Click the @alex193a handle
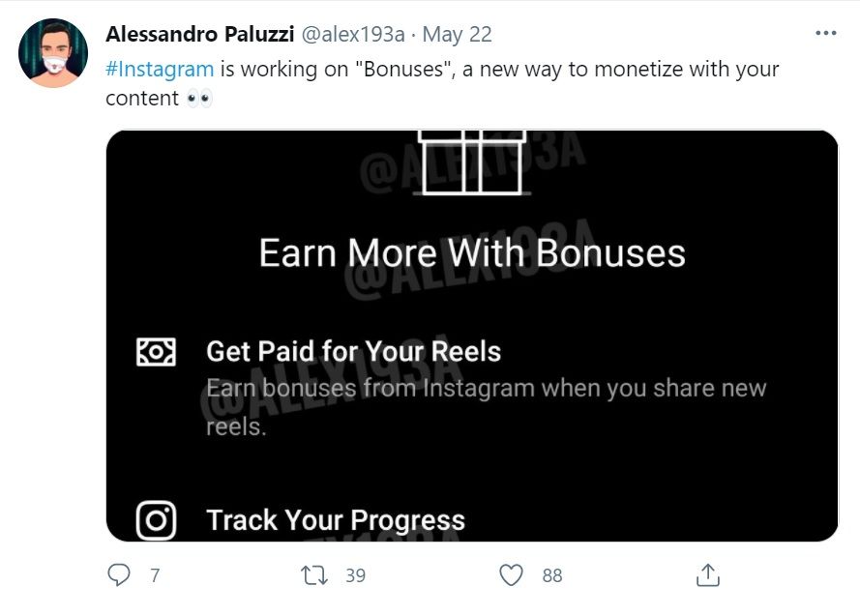 click(353, 35)
